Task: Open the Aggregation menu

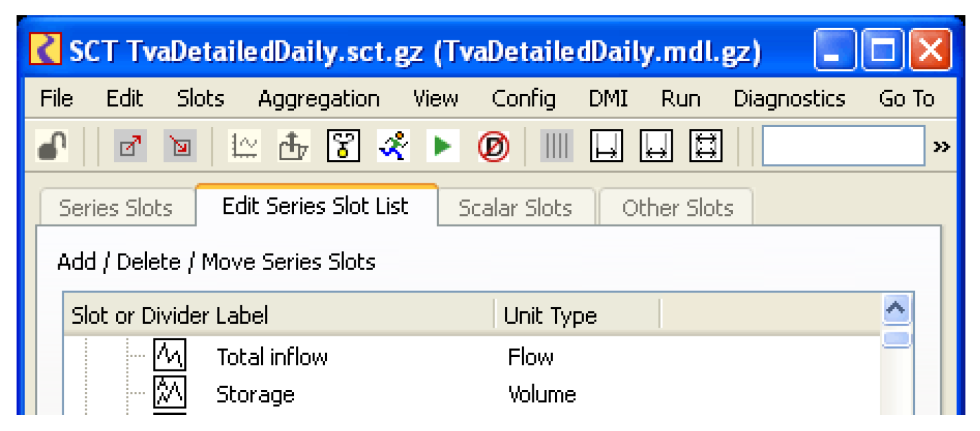Action: [x=318, y=99]
